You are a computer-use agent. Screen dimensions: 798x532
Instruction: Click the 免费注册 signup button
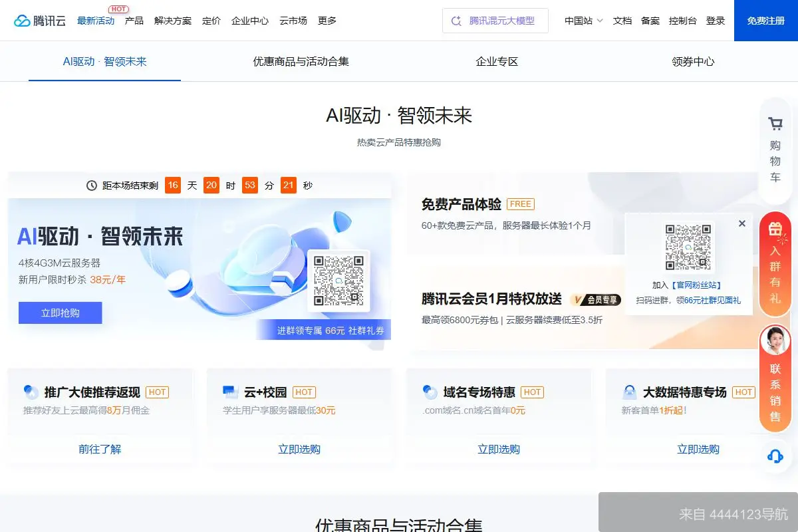[765, 21]
